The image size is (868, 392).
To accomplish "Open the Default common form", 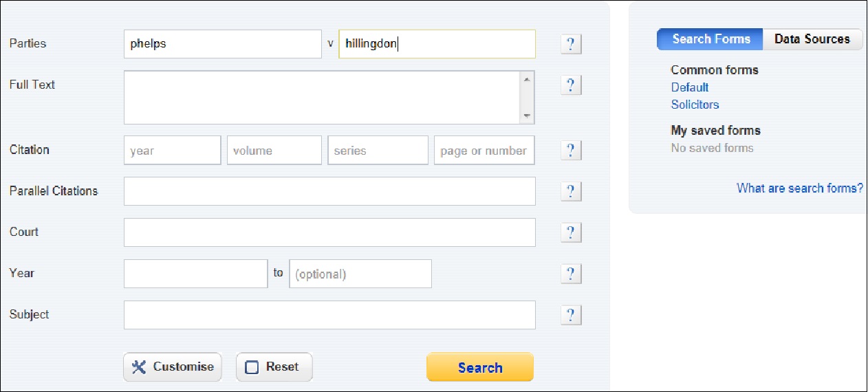I will click(690, 87).
